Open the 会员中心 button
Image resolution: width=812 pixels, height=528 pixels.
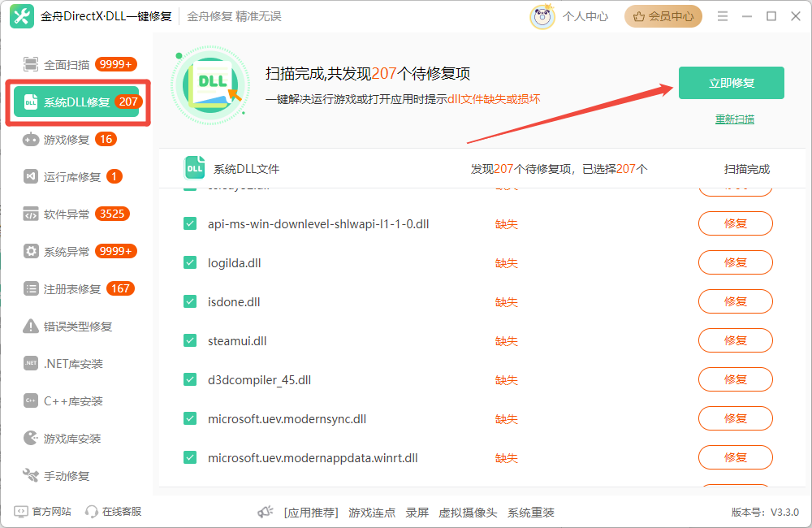pyautogui.click(x=663, y=16)
